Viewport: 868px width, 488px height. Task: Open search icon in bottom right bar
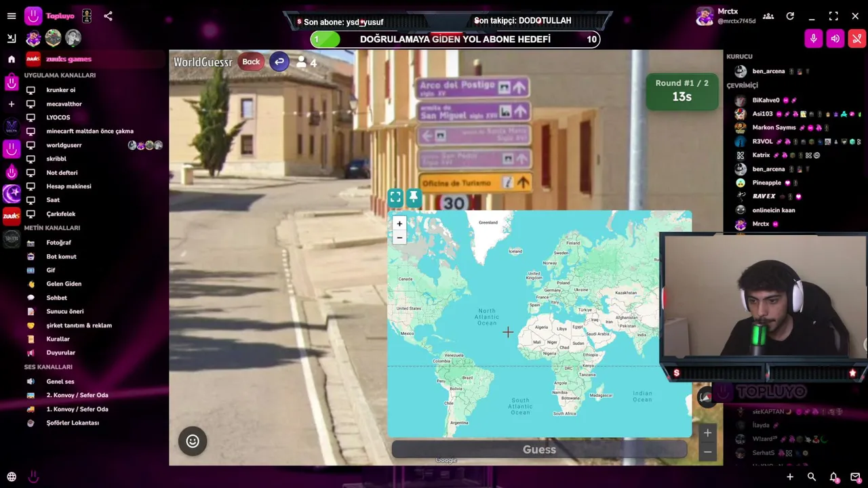coord(812,477)
